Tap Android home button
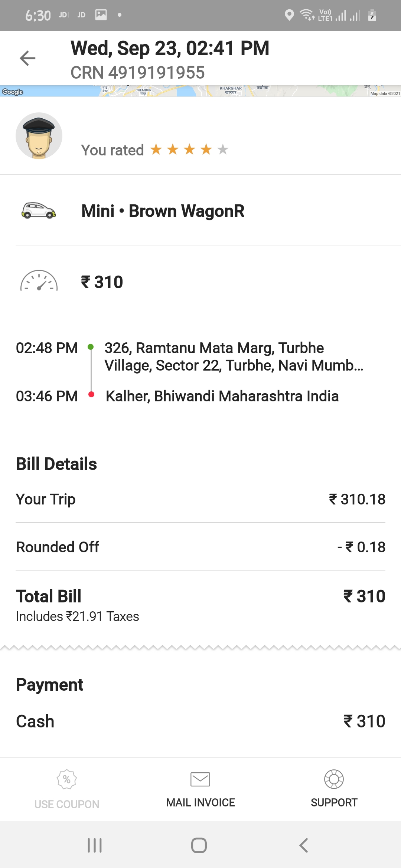The height and width of the screenshot is (868, 401). click(x=199, y=845)
